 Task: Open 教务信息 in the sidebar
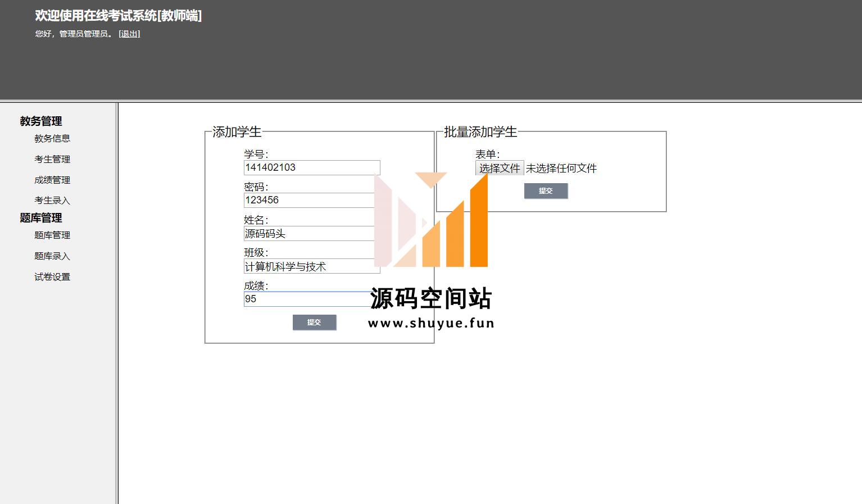tap(52, 138)
